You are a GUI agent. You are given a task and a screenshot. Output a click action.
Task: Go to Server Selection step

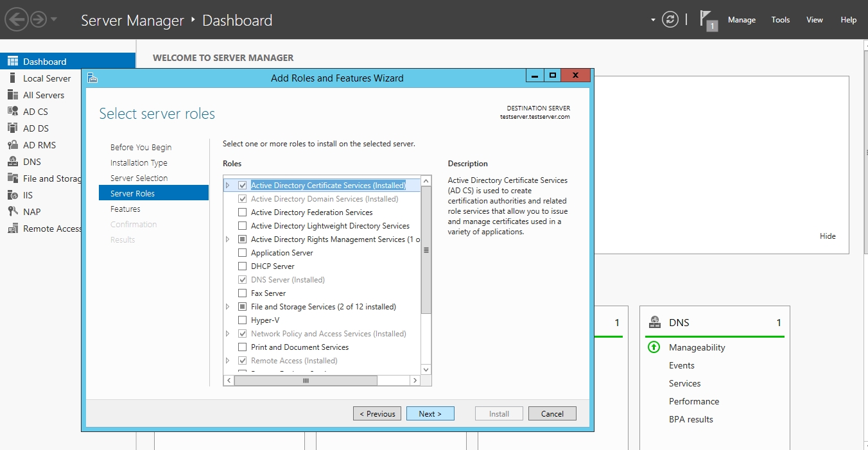139,178
